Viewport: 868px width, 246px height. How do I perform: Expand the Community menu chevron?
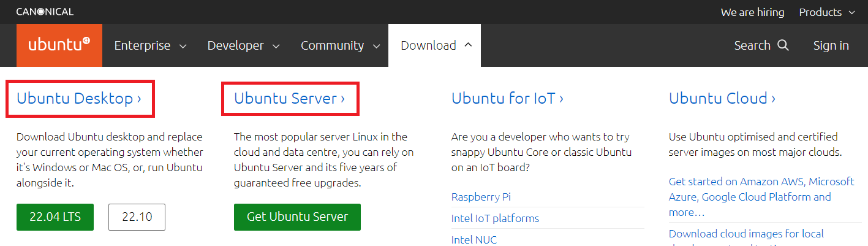coord(376,46)
